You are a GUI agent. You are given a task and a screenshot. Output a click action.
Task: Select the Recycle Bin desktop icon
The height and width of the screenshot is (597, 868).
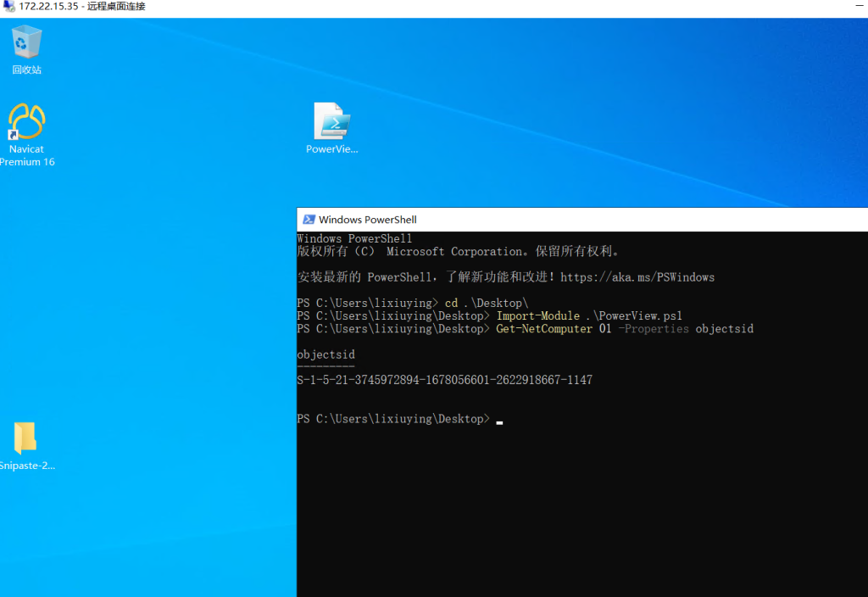26,42
